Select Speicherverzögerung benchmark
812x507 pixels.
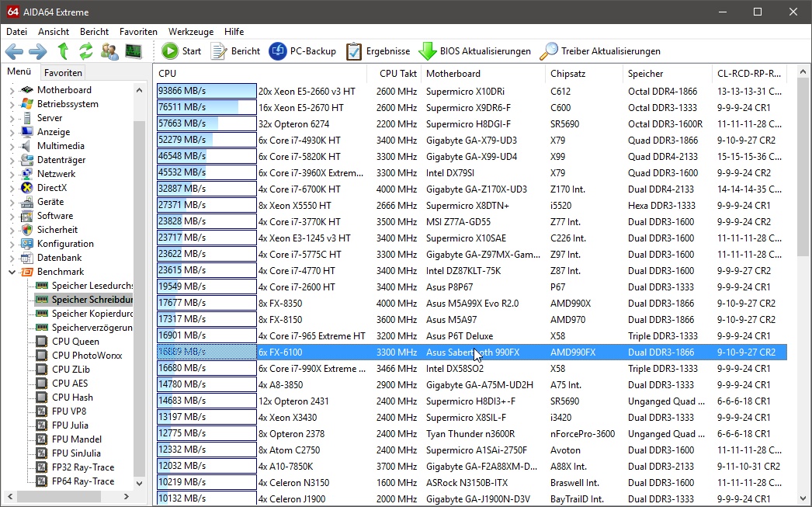92,328
